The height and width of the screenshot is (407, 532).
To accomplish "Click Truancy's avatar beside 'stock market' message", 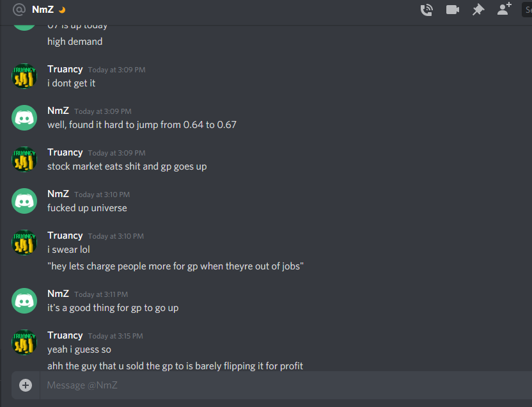I will pyautogui.click(x=24, y=159).
